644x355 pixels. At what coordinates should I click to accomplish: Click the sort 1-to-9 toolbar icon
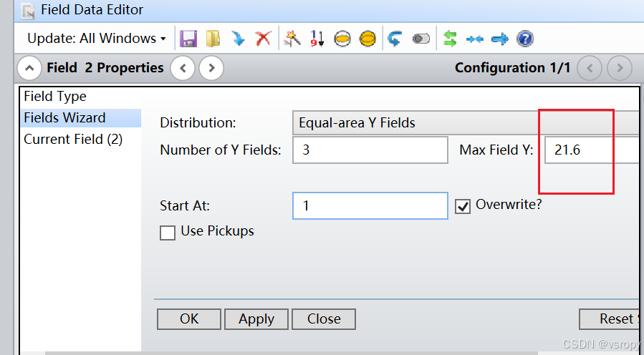[x=317, y=39]
